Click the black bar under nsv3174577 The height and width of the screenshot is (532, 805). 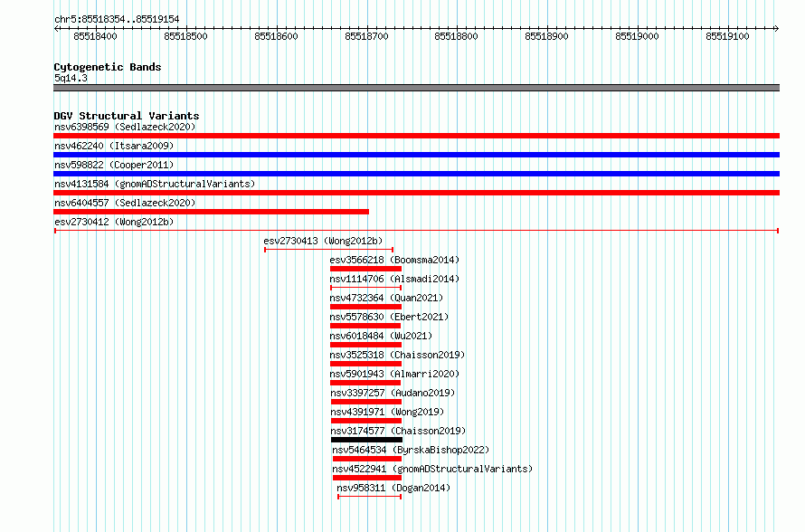[x=366, y=440]
